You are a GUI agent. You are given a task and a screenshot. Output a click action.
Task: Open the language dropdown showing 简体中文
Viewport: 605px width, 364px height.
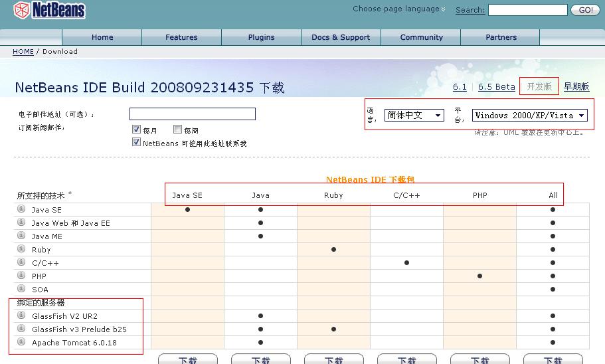click(414, 115)
